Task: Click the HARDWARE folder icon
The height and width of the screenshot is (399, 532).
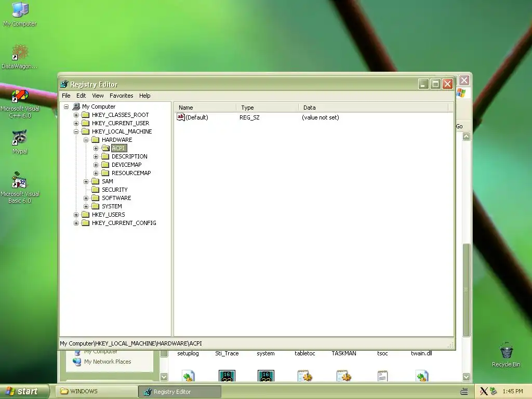Action: (x=96, y=140)
